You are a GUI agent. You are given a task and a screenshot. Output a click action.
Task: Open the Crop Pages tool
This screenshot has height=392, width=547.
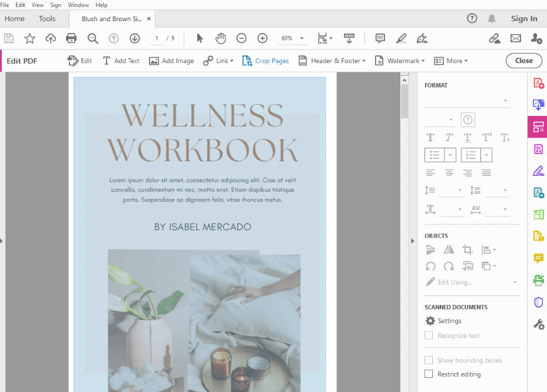(266, 60)
